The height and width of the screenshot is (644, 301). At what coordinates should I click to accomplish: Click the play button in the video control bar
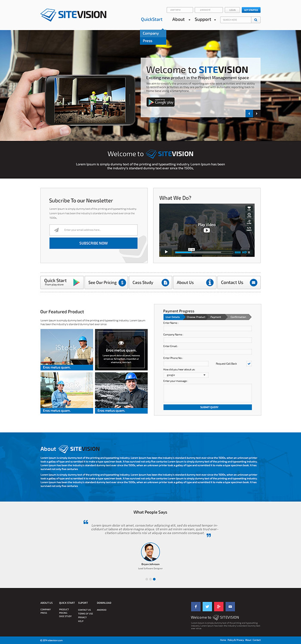point(166,252)
